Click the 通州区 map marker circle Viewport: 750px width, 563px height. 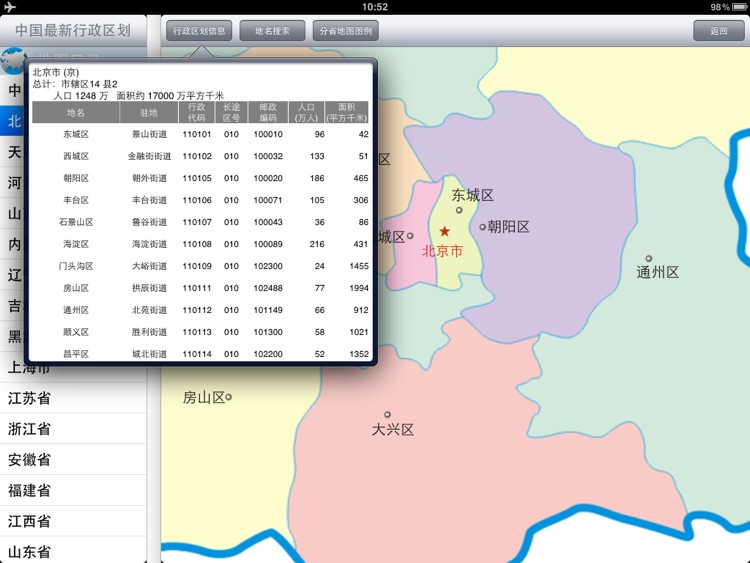click(649, 258)
